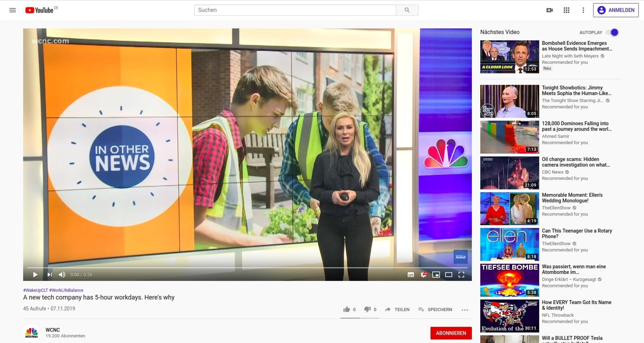Mute the video volume
The width and height of the screenshot is (644, 343).
coord(62,275)
